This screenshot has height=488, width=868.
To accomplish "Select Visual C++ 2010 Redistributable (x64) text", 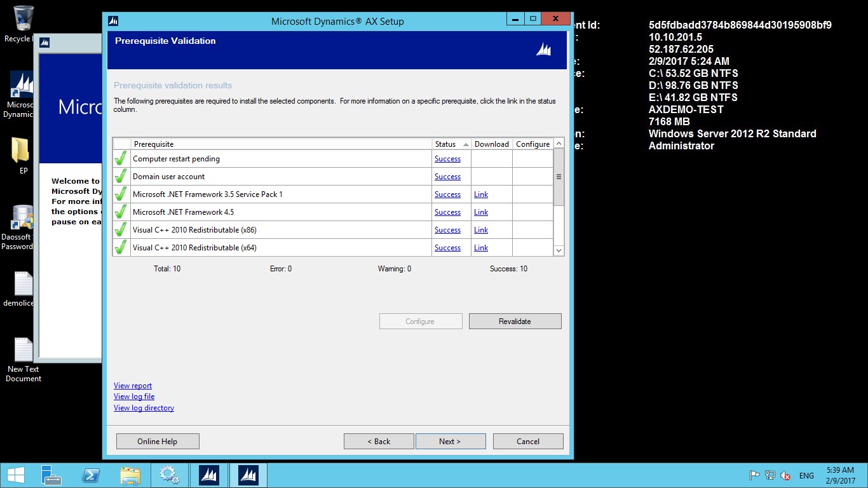I will pyautogui.click(x=194, y=248).
